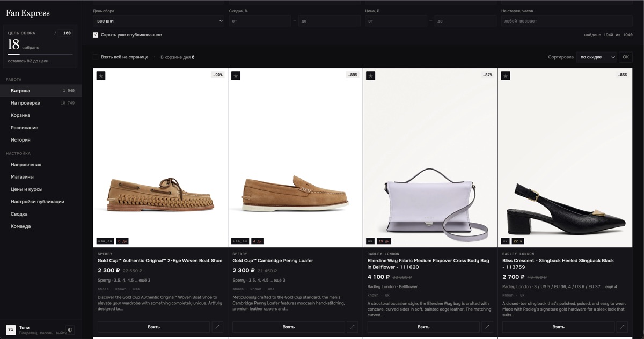Open the penny loafer product image
This screenshot has width=644, height=339.
295,158
